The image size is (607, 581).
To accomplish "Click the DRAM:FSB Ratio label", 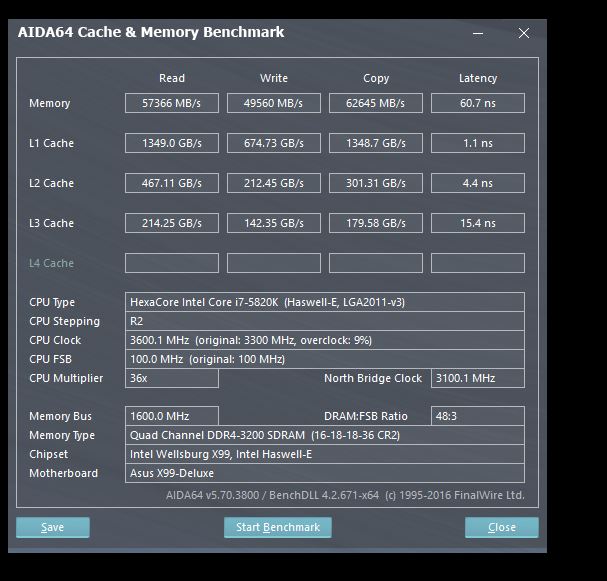I will [366, 416].
